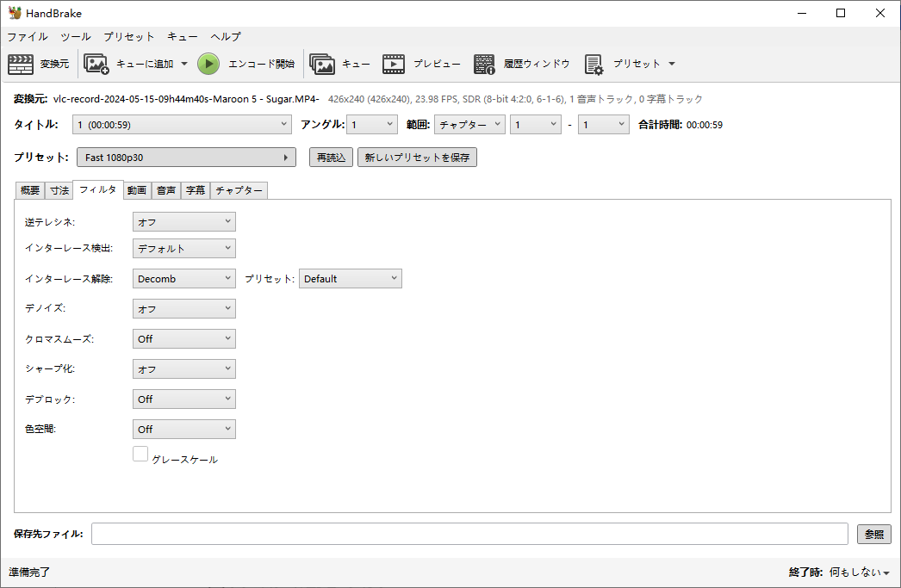Open the デノイズ dropdown
901x588 pixels.
(183, 308)
